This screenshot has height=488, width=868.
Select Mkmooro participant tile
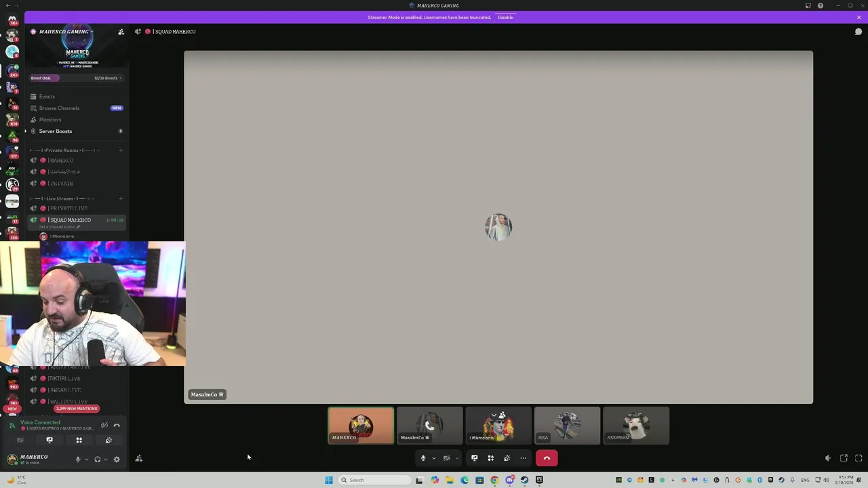pos(498,426)
